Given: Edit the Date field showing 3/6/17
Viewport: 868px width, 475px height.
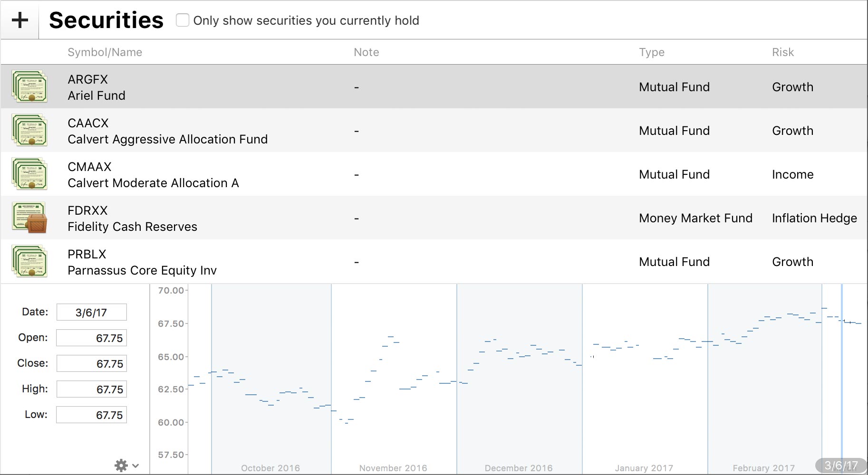Looking at the screenshot, I should coord(91,313).
